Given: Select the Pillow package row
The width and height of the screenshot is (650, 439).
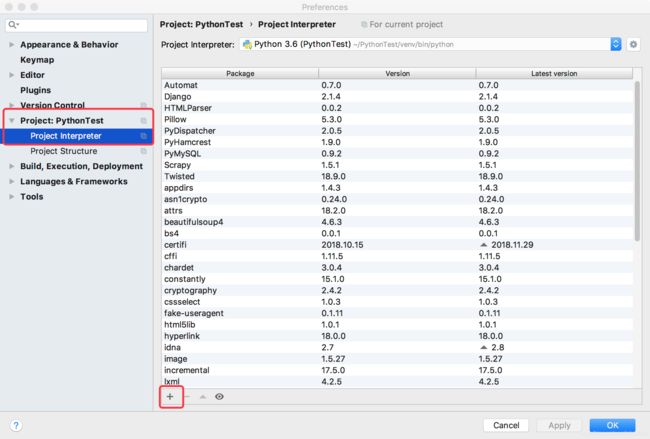Looking at the screenshot, I should tap(397, 119).
